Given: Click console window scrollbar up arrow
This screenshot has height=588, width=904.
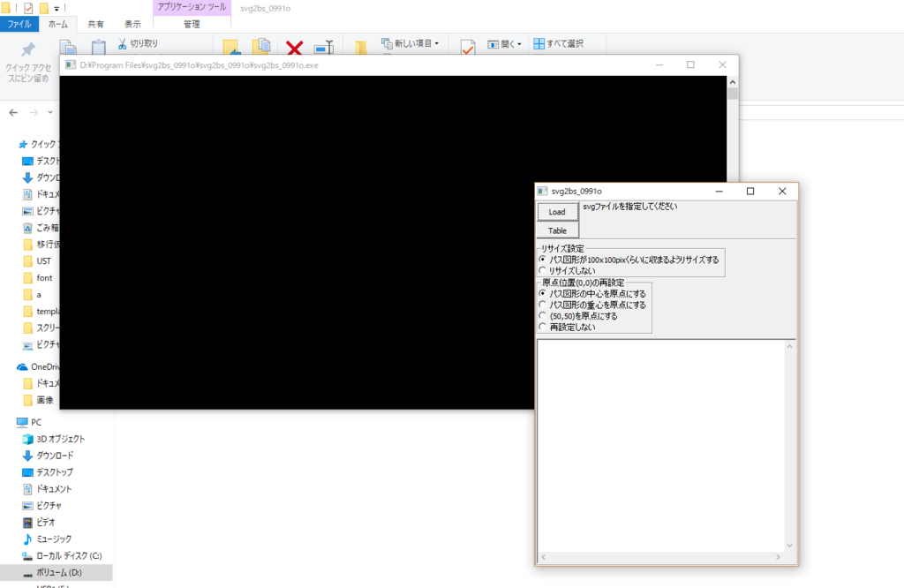Looking at the screenshot, I should tap(733, 82).
